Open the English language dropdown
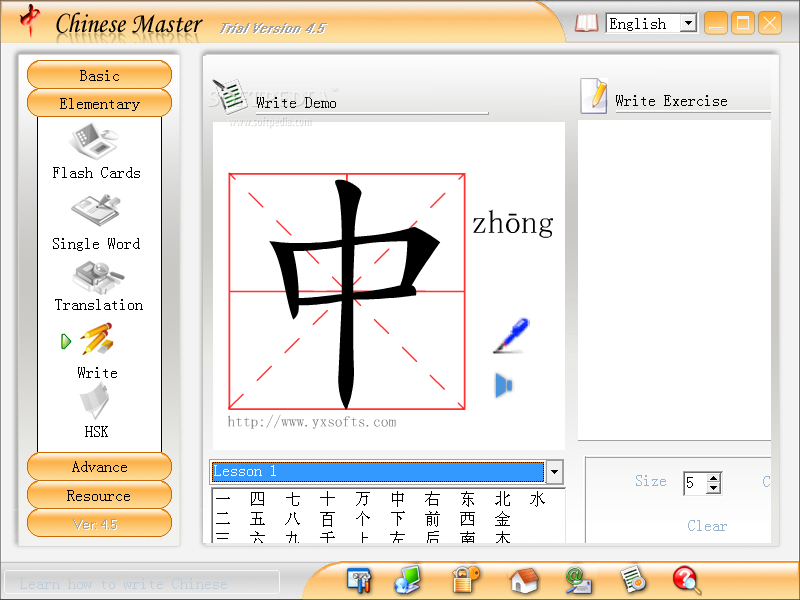 [x=688, y=23]
